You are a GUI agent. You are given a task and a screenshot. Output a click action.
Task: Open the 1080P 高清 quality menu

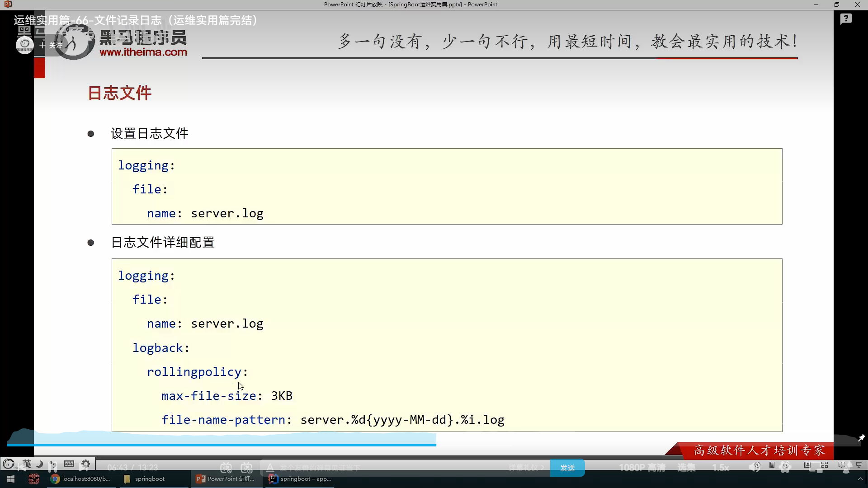[x=642, y=468]
